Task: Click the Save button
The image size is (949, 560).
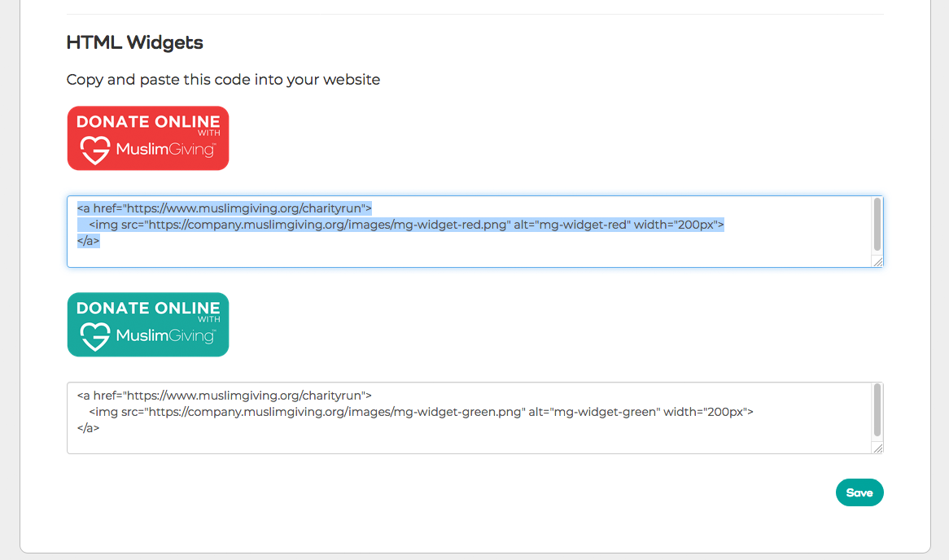Action: [859, 492]
